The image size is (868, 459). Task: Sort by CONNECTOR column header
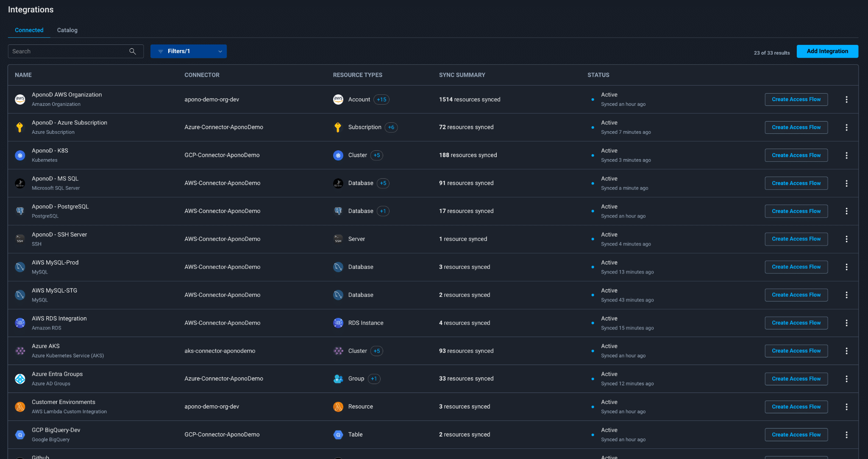(202, 75)
